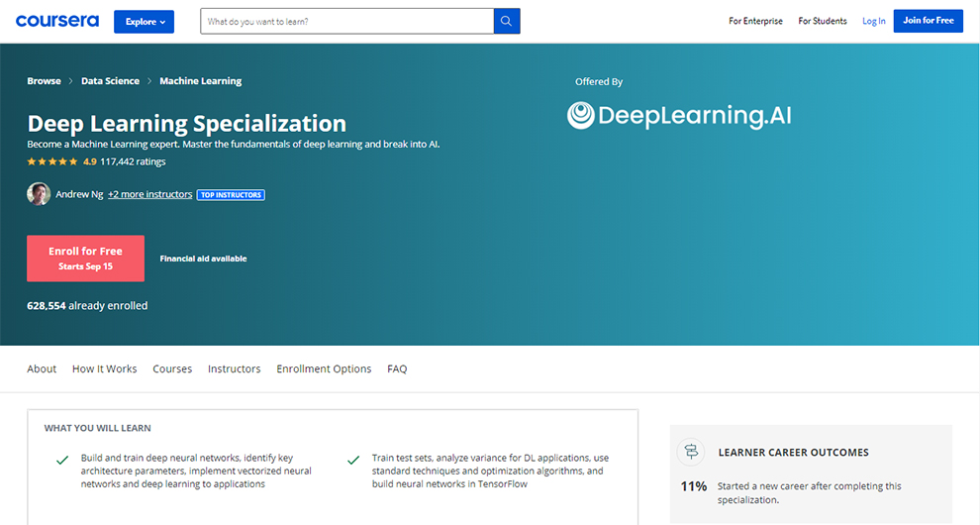Click the Log In link
980x525 pixels.
874,21
